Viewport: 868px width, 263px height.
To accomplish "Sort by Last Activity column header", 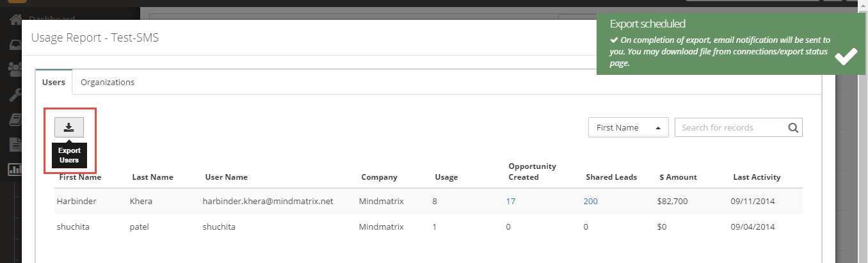I will 757,177.
